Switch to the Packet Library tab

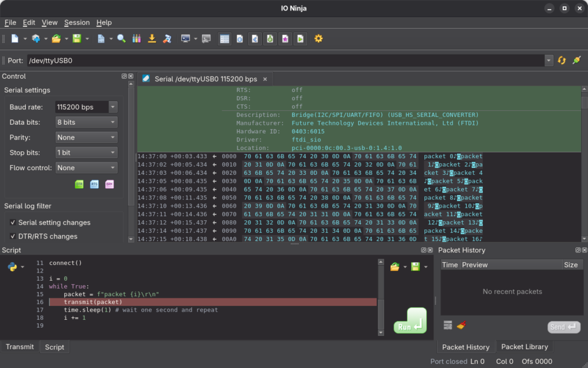(524, 347)
